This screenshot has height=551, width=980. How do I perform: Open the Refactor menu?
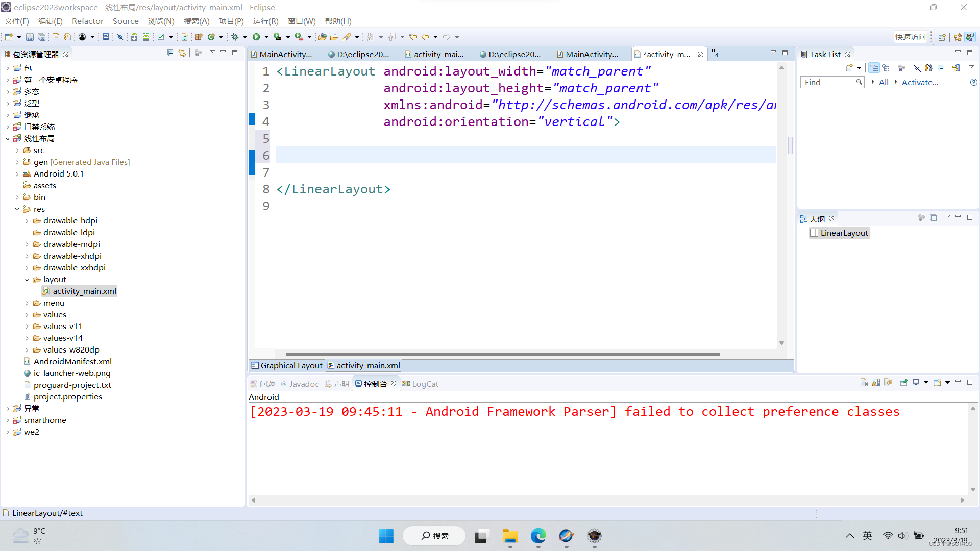pyautogui.click(x=88, y=21)
